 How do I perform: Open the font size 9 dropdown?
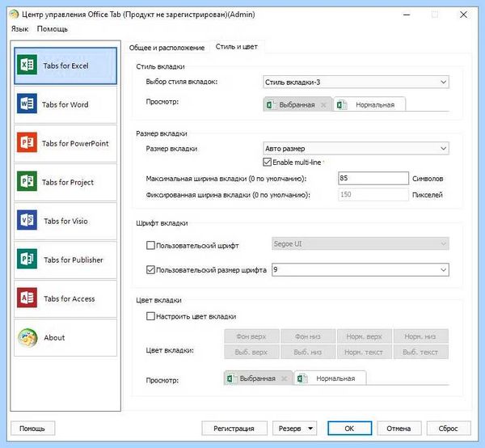coord(361,270)
